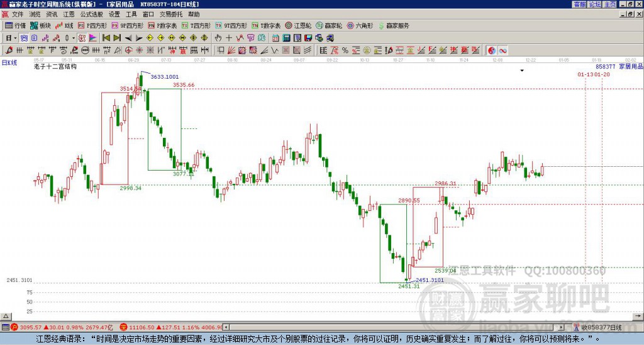Open the 行情 quotes view
This screenshot has width=644, height=345.
15,25
